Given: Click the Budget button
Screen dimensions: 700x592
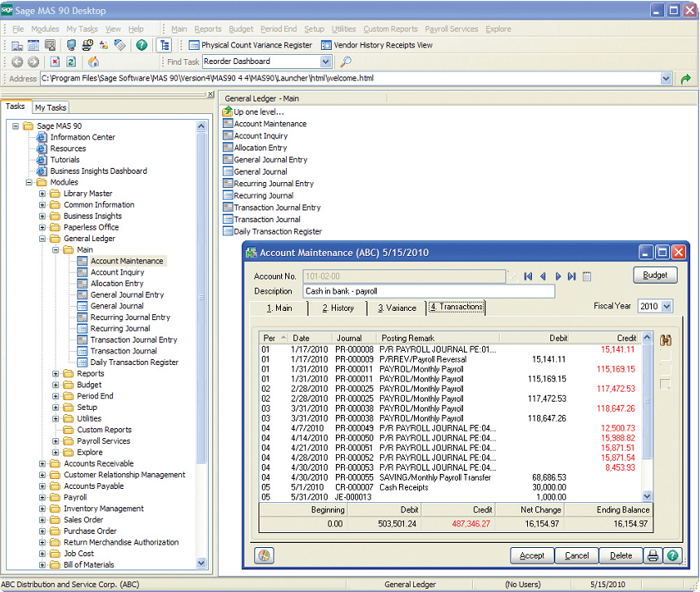Looking at the screenshot, I should coord(655,275).
